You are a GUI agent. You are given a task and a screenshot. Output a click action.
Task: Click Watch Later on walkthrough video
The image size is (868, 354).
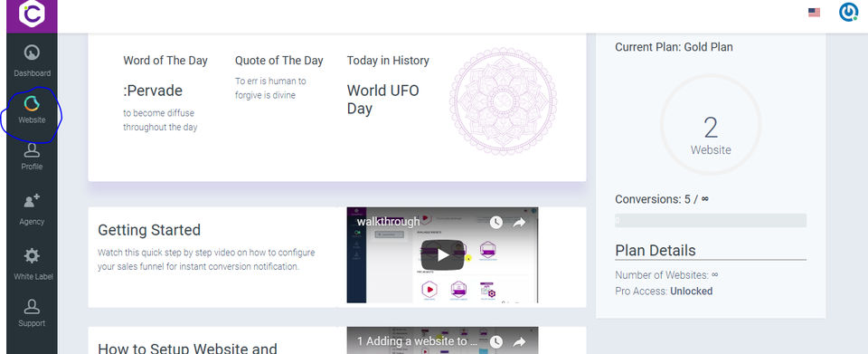(496, 222)
